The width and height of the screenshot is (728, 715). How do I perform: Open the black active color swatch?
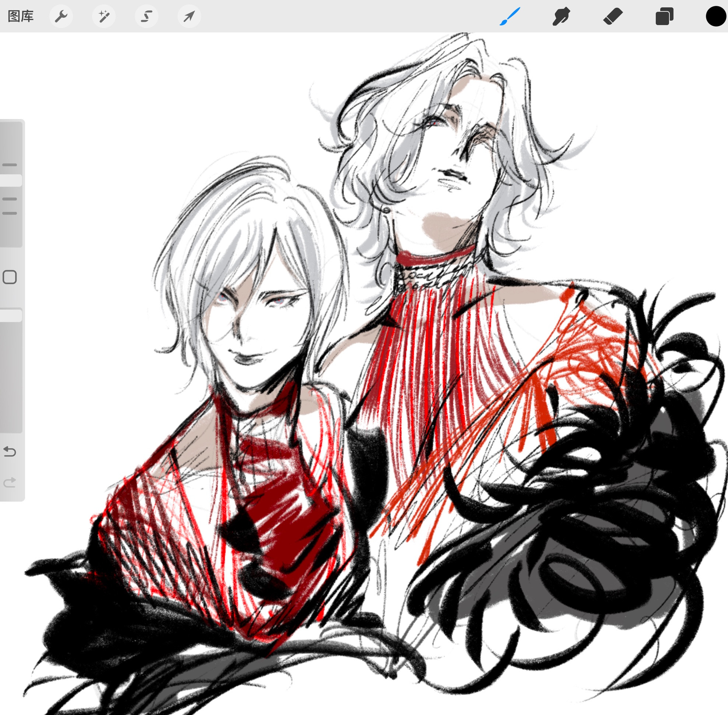715,17
